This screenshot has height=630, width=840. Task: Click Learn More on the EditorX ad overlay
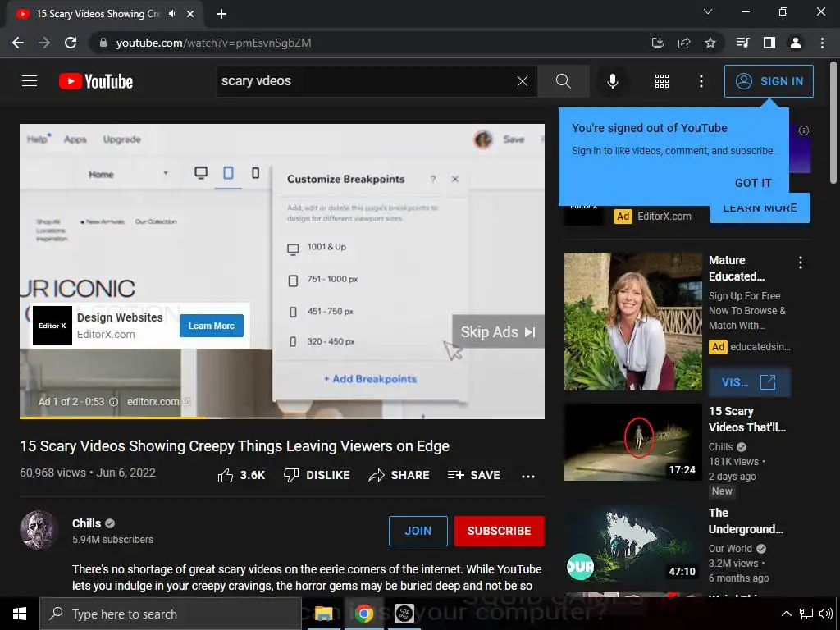coord(211,326)
